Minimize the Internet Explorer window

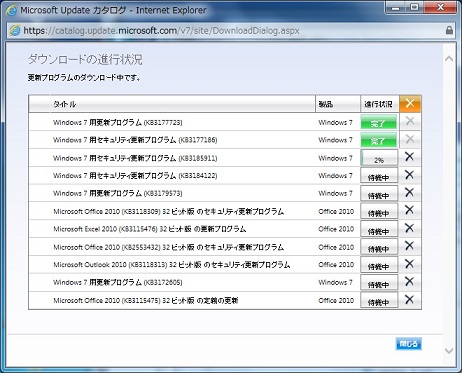click(395, 8)
